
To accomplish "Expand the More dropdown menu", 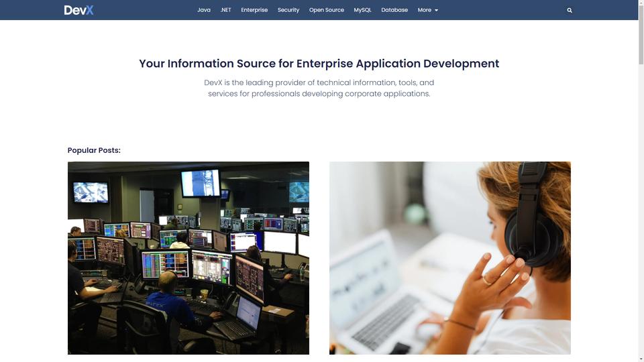I will coord(427,10).
